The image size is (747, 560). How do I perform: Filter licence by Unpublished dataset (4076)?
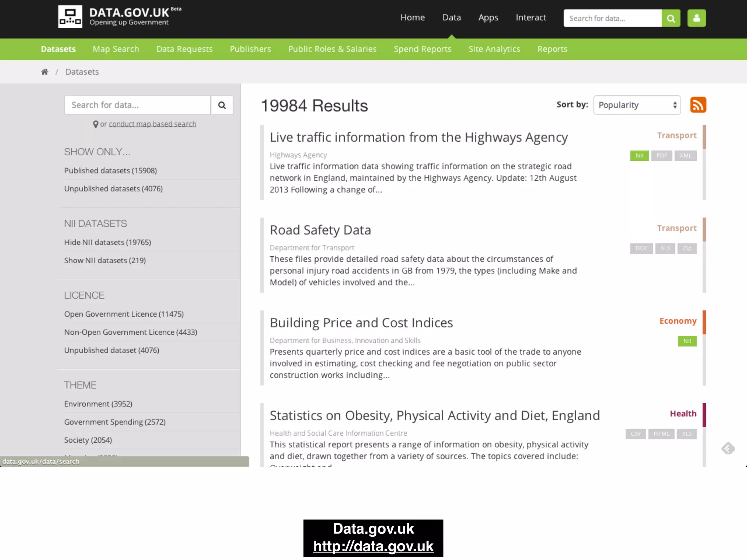click(112, 350)
